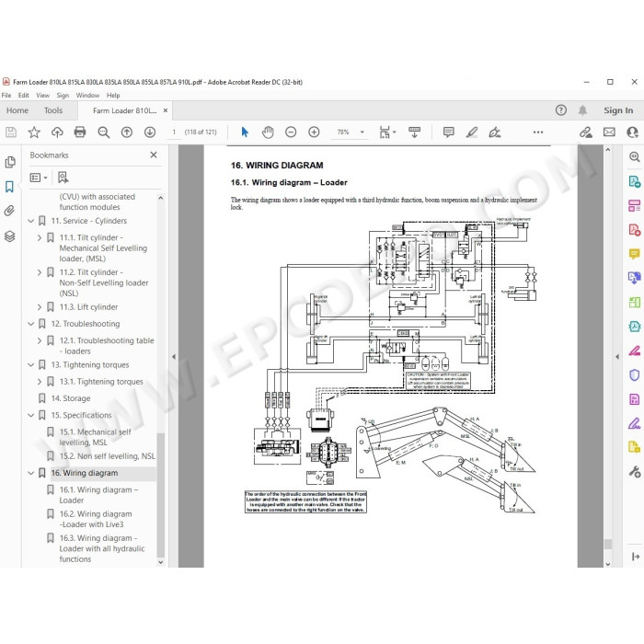This screenshot has height=644, width=644.
Task: Send file by email envelope icon
Action: pos(609,132)
